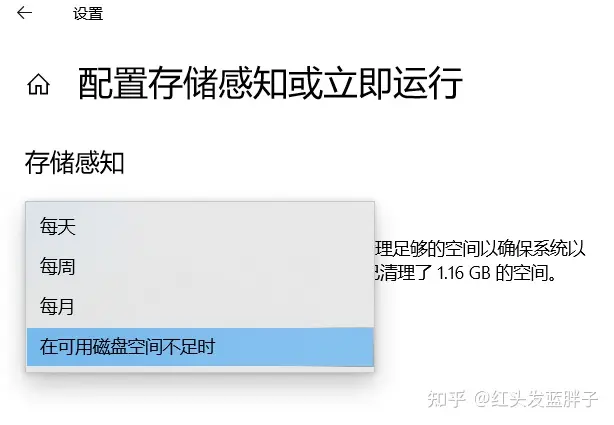Select 每天 from the dropdown list
Image resolution: width=614 pixels, height=425 pixels.
click(200, 226)
